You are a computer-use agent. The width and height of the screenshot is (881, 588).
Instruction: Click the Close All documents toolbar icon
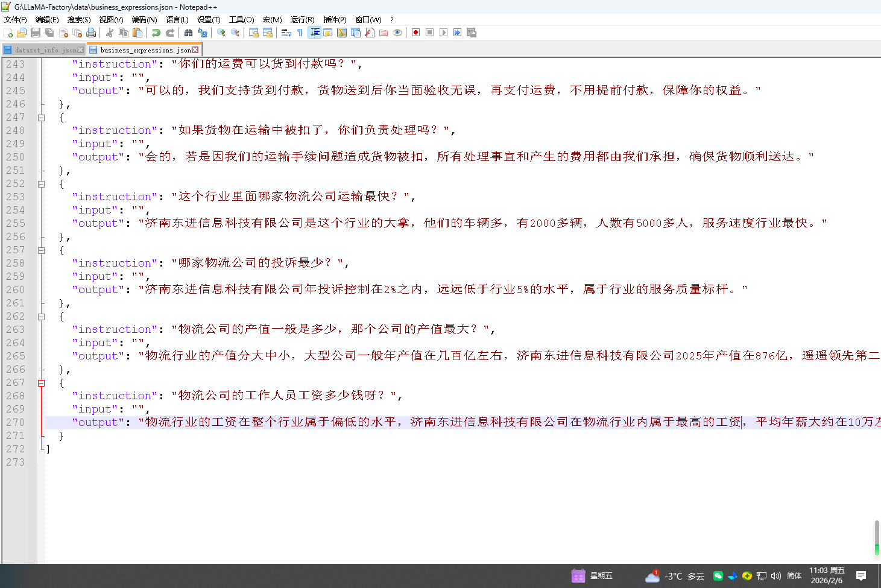[x=77, y=33]
